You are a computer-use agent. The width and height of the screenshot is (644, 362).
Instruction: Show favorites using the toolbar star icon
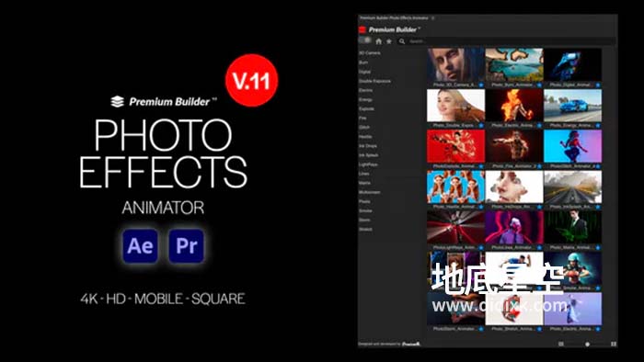[x=389, y=41]
